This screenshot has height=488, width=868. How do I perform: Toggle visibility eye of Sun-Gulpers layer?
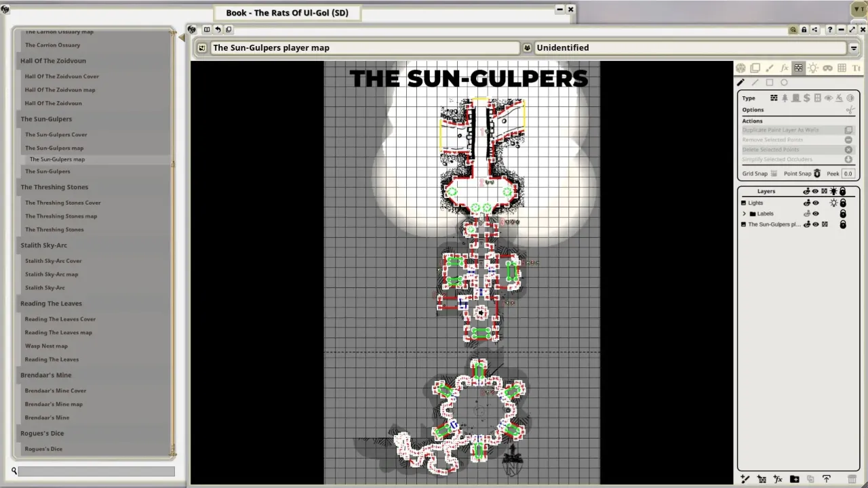tap(816, 224)
